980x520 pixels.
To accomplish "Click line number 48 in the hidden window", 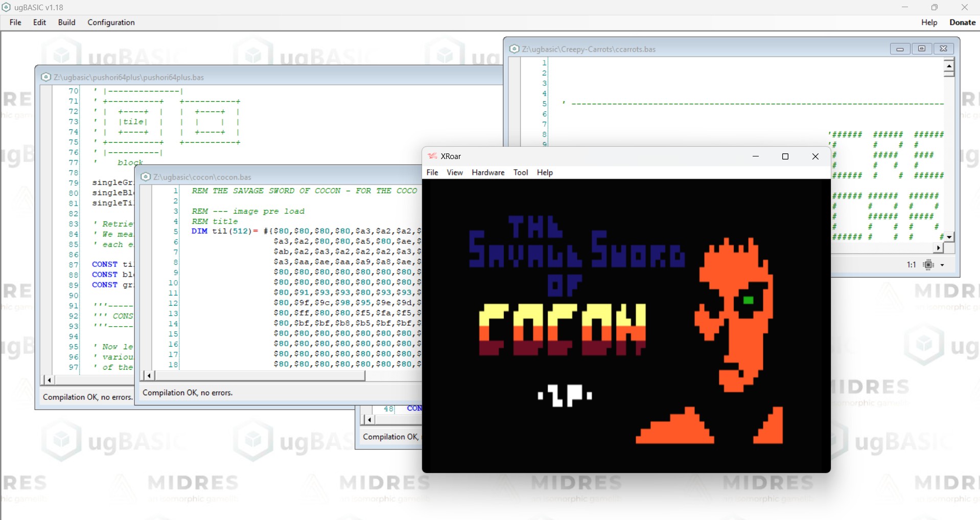I will [389, 409].
